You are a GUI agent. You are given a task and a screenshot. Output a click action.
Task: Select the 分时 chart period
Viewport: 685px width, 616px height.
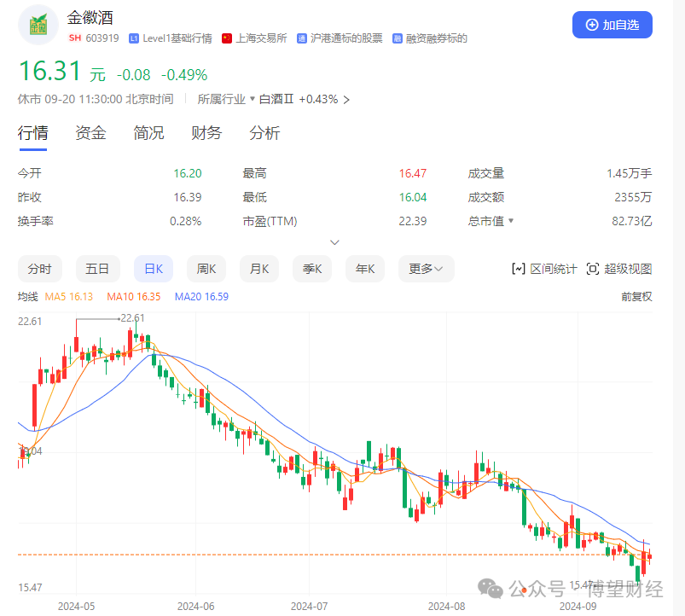pyautogui.click(x=40, y=269)
